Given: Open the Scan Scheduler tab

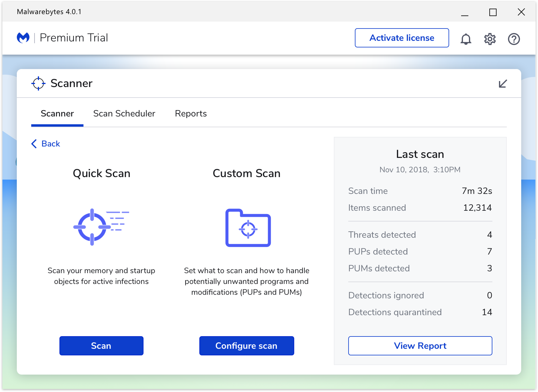Looking at the screenshot, I should (x=124, y=114).
